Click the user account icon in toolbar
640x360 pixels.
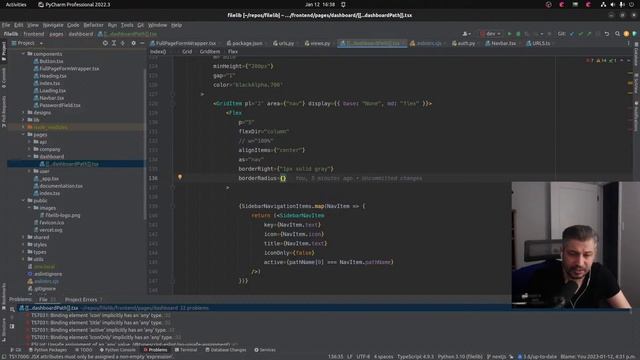click(x=466, y=34)
